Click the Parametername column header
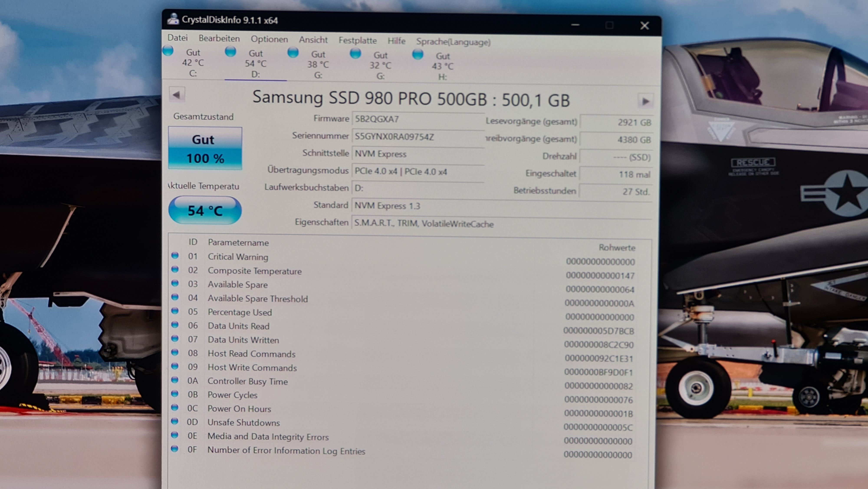Image resolution: width=868 pixels, height=489 pixels. pos(238,243)
